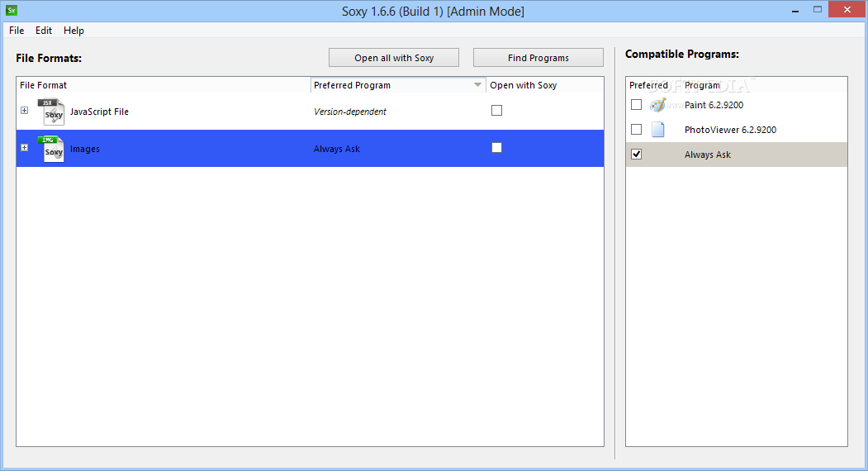The height and width of the screenshot is (471, 868).
Task: Click the PhotoViewer document icon
Action: pos(657,130)
